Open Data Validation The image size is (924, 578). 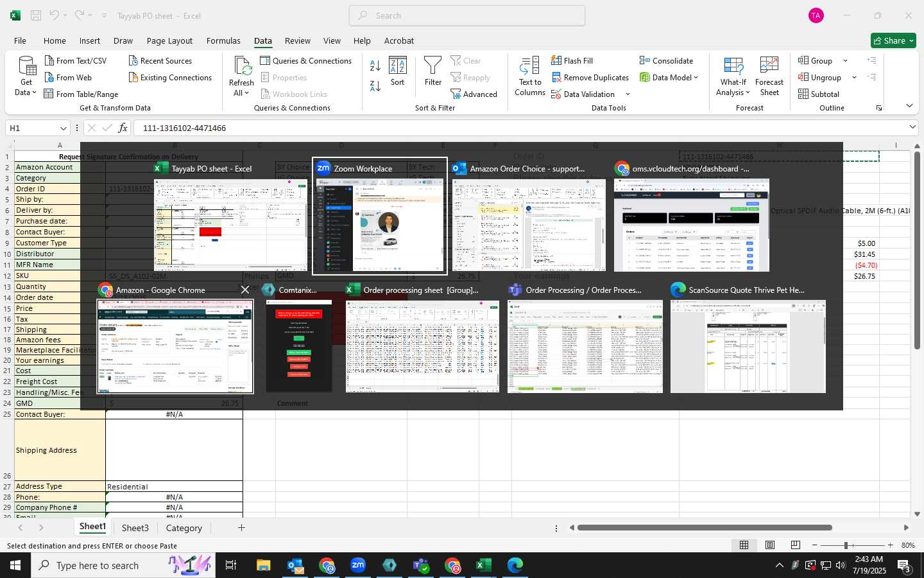click(x=583, y=94)
